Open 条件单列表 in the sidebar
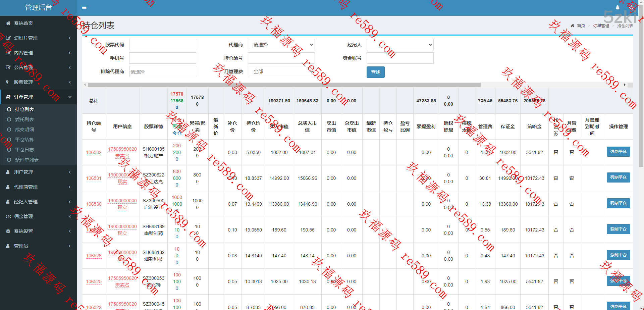Viewport: 644px width, 310px height. 26,160
